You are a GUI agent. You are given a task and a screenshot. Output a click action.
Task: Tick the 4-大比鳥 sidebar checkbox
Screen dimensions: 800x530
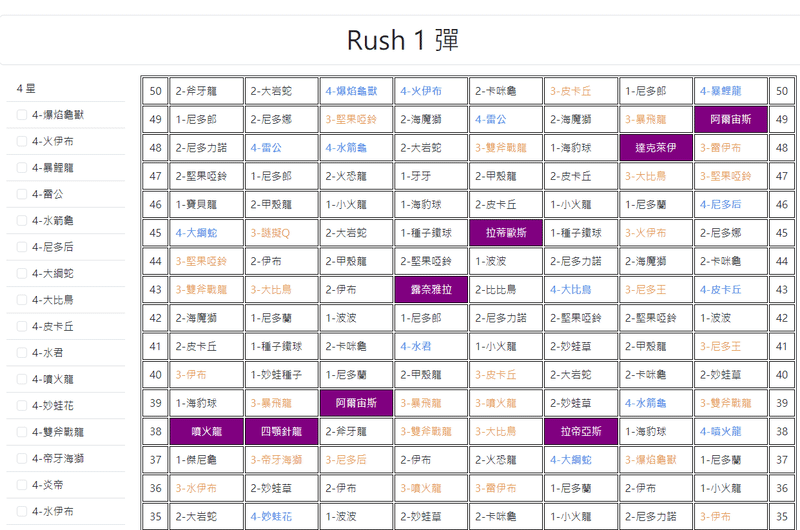[x=22, y=300]
